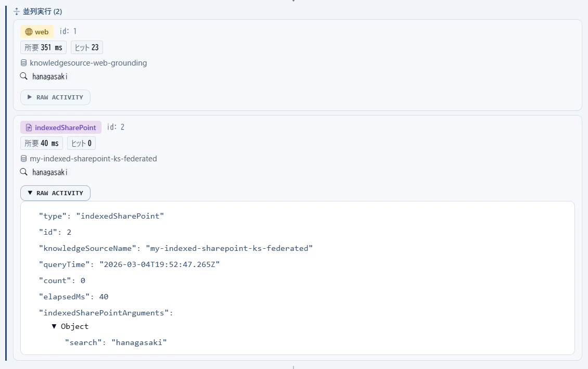Click the "indexedSharePointArguments" key
The image size is (588, 369).
(x=106, y=313)
